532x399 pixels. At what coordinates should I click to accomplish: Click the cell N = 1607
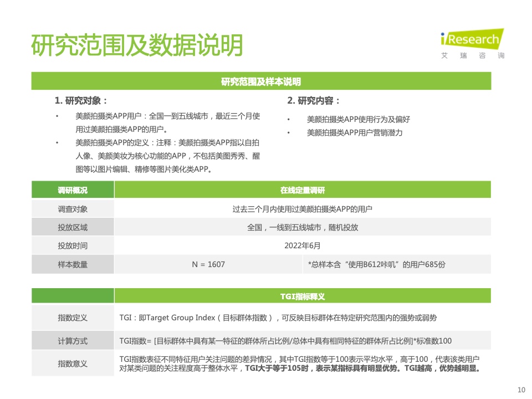[x=208, y=264]
